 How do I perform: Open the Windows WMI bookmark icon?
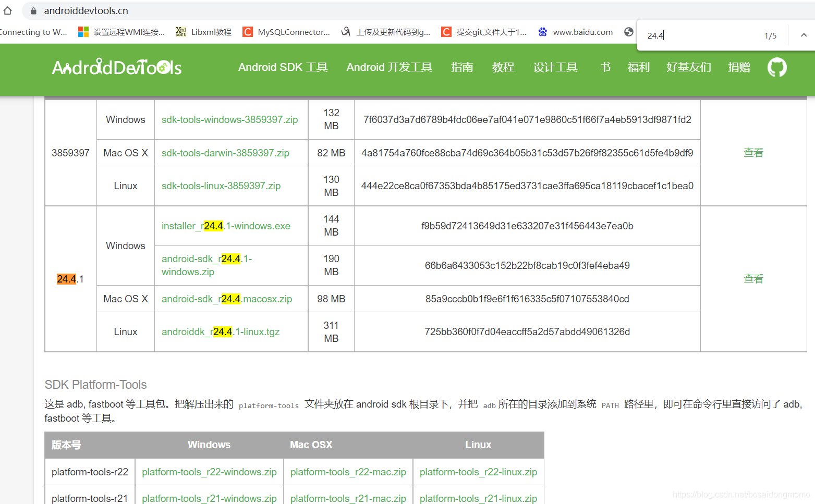[x=83, y=32]
